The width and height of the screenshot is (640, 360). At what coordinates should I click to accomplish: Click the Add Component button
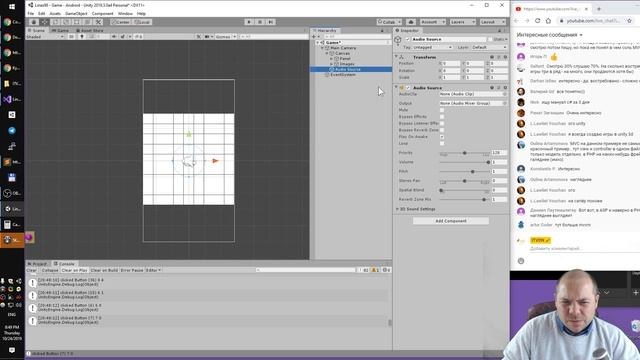click(451, 221)
